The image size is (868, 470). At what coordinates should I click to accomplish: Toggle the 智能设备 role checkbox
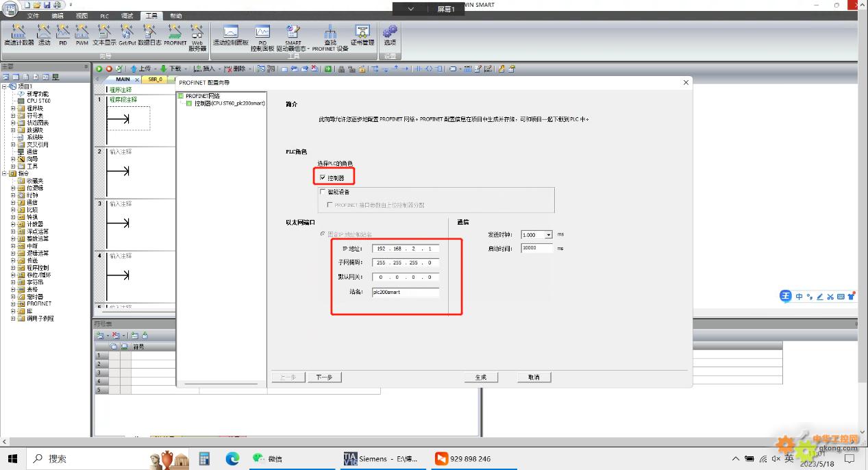click(x=323, y=192)
